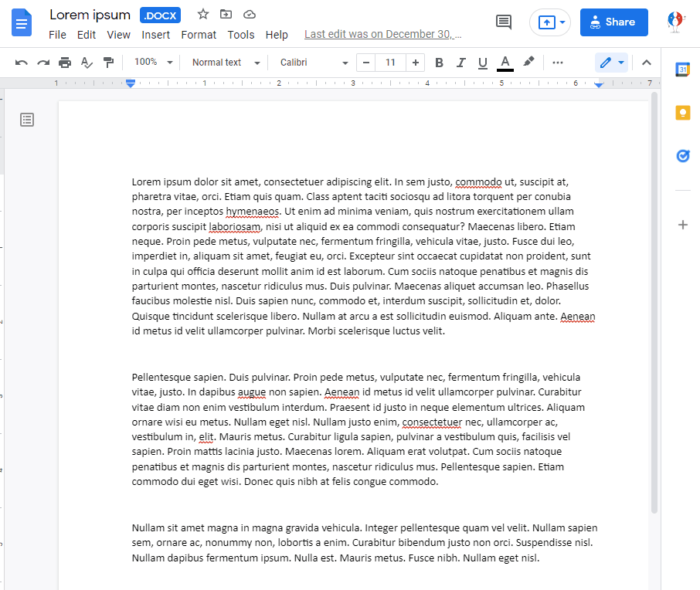
Task: Open Google Calendar side panel
Action: pos(682,70)
